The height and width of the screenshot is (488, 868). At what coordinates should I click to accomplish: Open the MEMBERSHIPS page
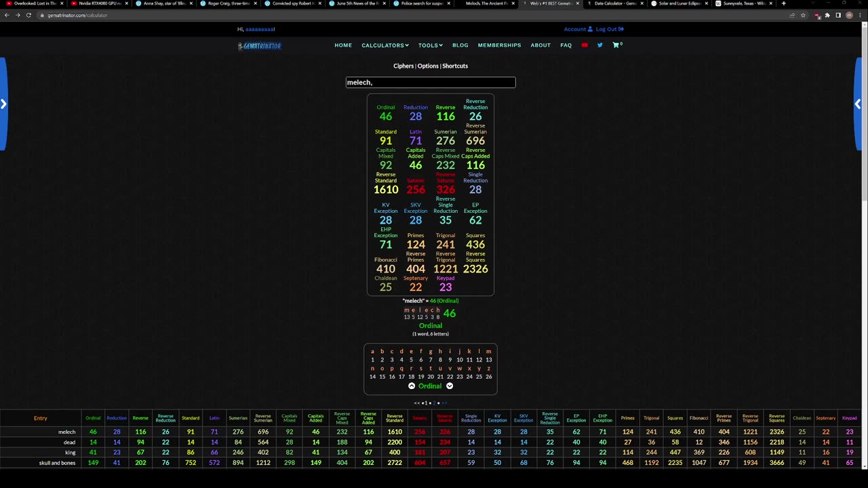(x=499, y=45)
